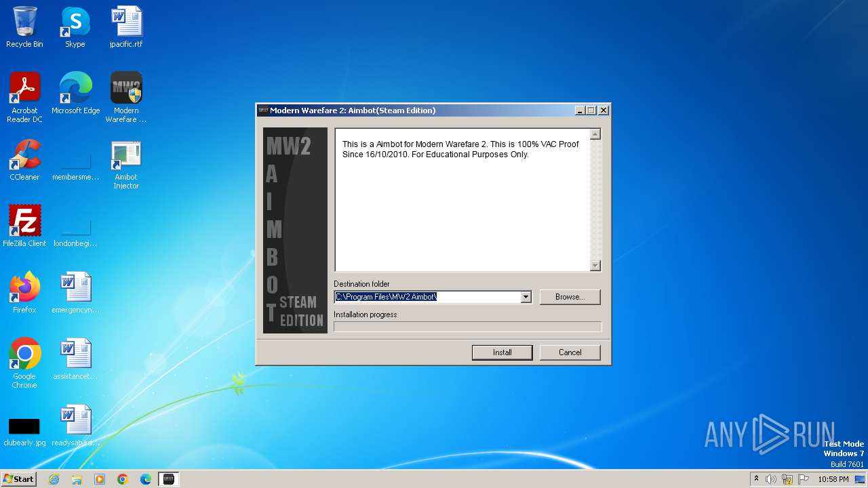Viewport: 868px width, 488px height.
Task: Launch Google Chrome desktop shortcut
Action: tap(24, 363)
